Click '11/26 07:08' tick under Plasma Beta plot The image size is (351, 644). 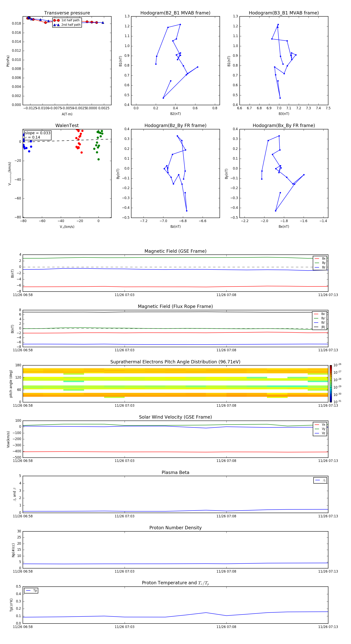226,516
